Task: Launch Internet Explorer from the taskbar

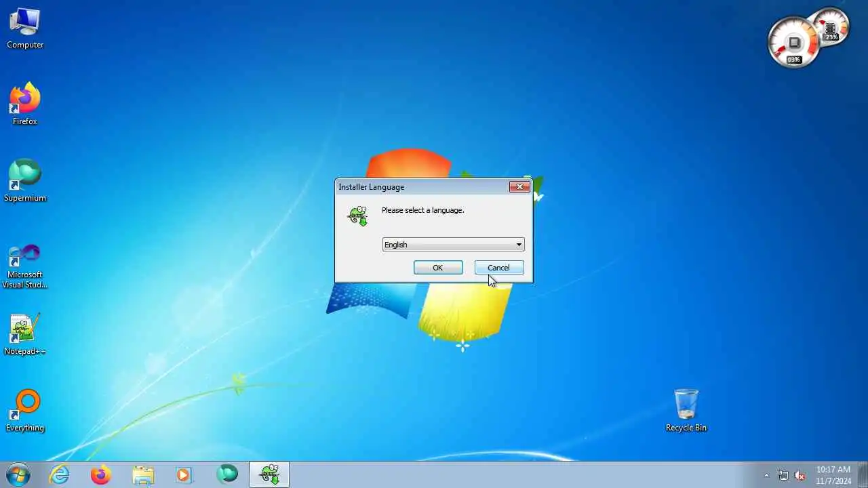Action: click(x=60, y=474)
